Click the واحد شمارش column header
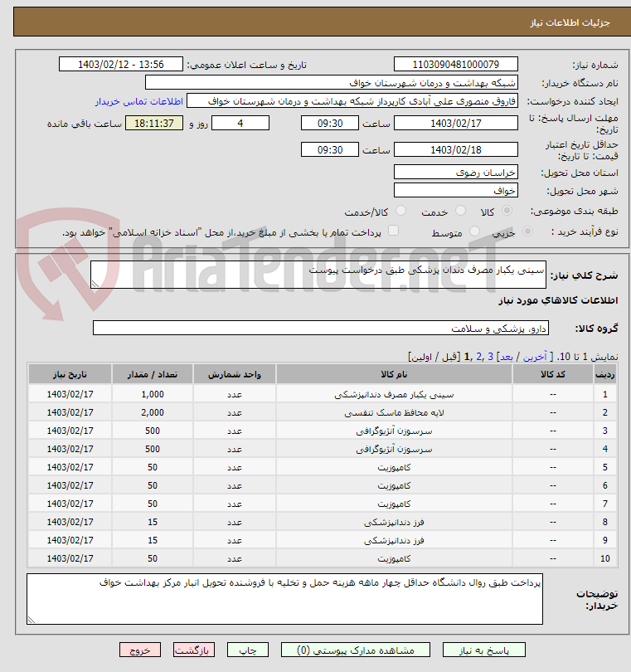 (x=235, y=374)
